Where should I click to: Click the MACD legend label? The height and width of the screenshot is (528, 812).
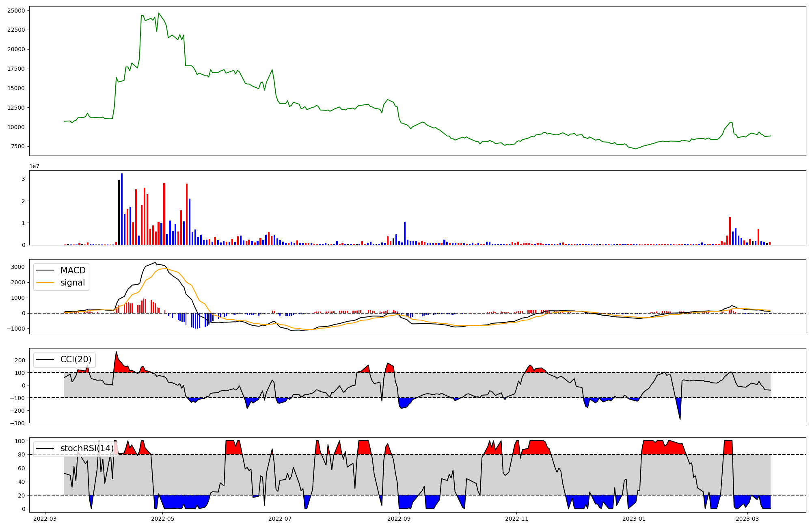pos(73,270)
